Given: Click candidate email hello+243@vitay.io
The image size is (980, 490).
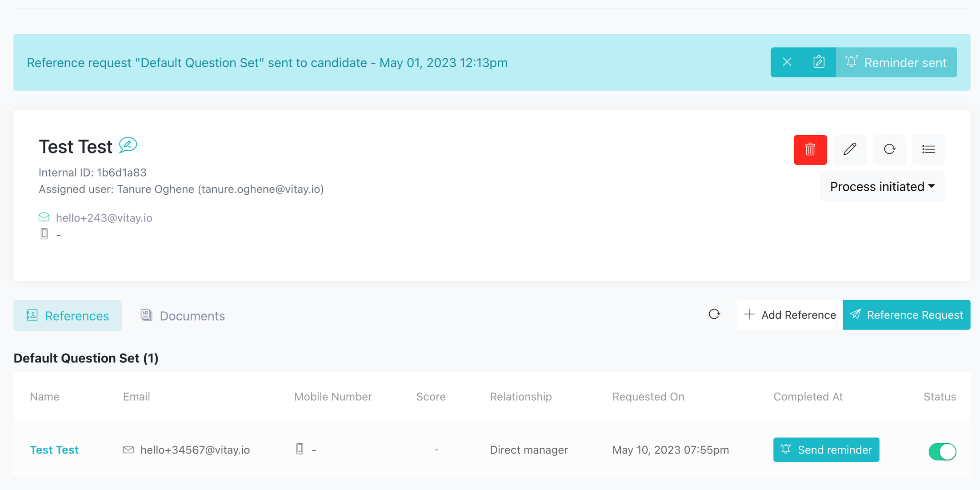Looking at the screenshot, I should tap(104, 218).
